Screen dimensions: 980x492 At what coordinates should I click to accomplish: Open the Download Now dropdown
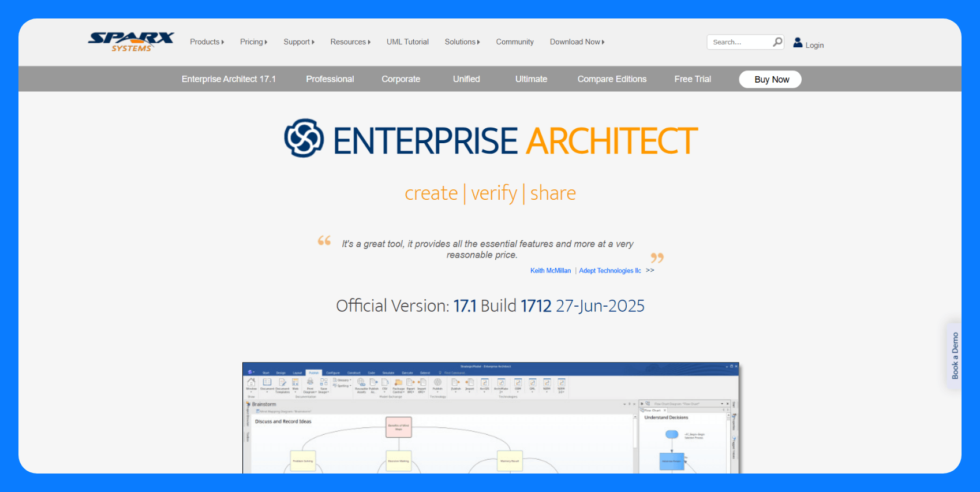coord(577,42)
